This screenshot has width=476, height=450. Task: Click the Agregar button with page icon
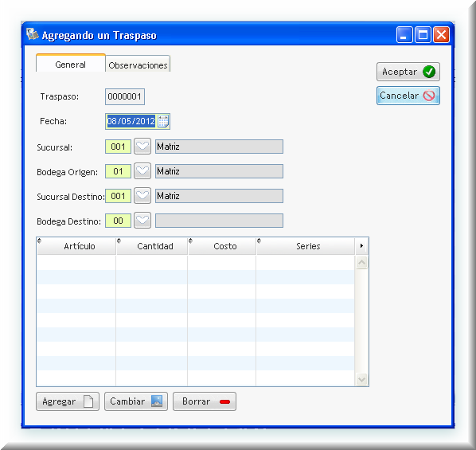[68, 401]
